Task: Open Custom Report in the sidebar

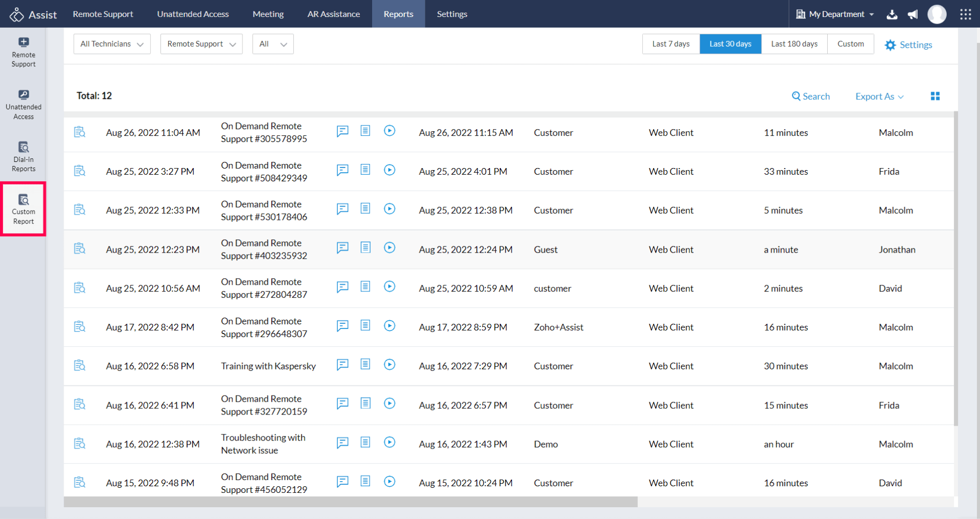Action: (x=24, y=209)
